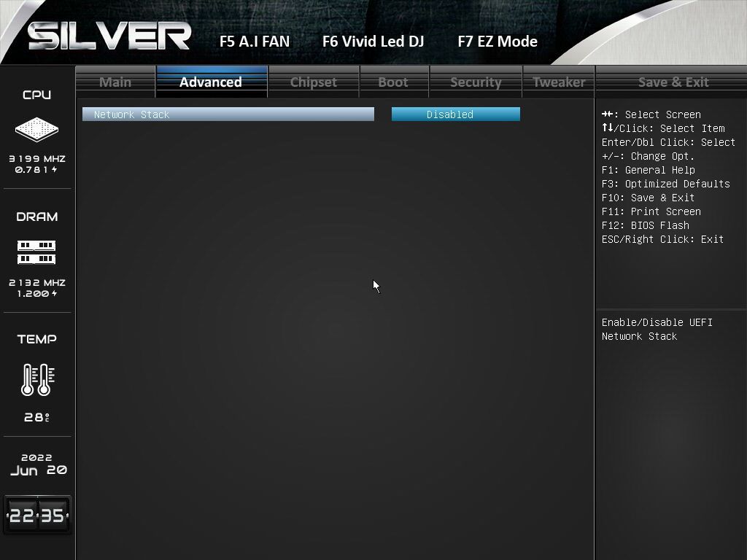Select the Advanced tab
This screenshot has width=747, height=560.
point(211,82)
